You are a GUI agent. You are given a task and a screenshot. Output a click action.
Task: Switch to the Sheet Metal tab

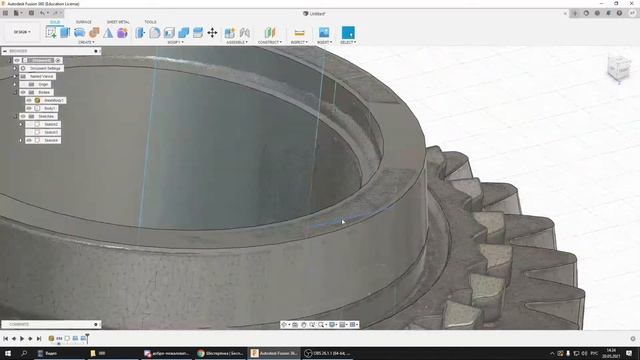(x=118, y=22)
